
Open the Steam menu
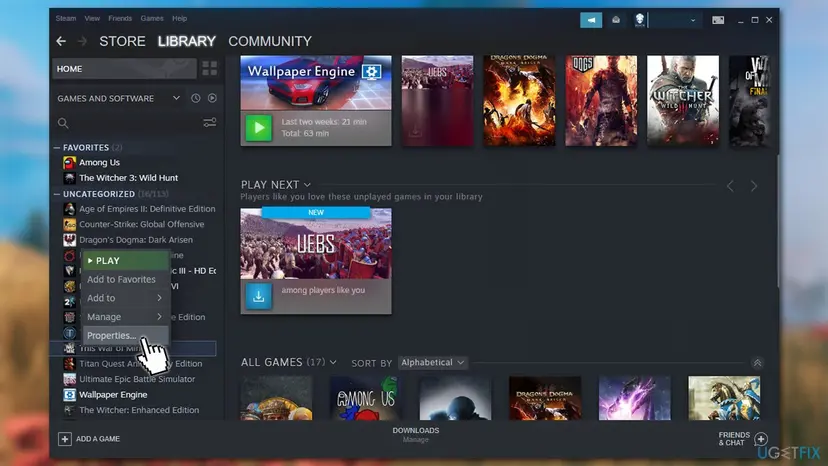point(66,18)
